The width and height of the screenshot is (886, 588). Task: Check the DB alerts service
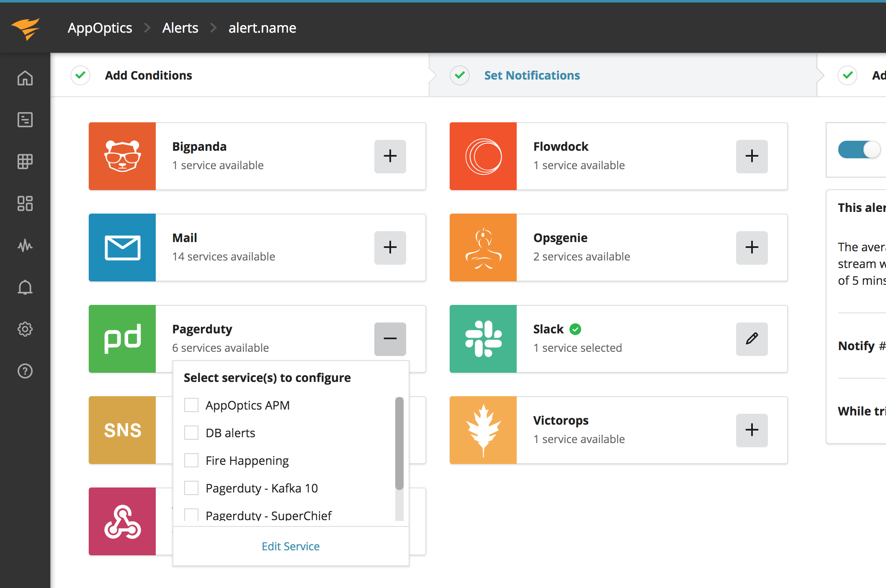coord(191,432)
